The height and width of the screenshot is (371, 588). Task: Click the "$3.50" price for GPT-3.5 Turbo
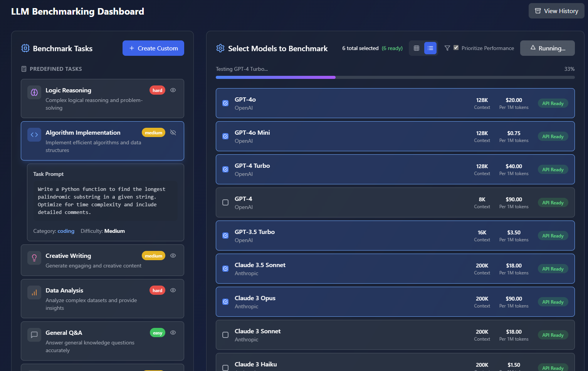[514, 232]
